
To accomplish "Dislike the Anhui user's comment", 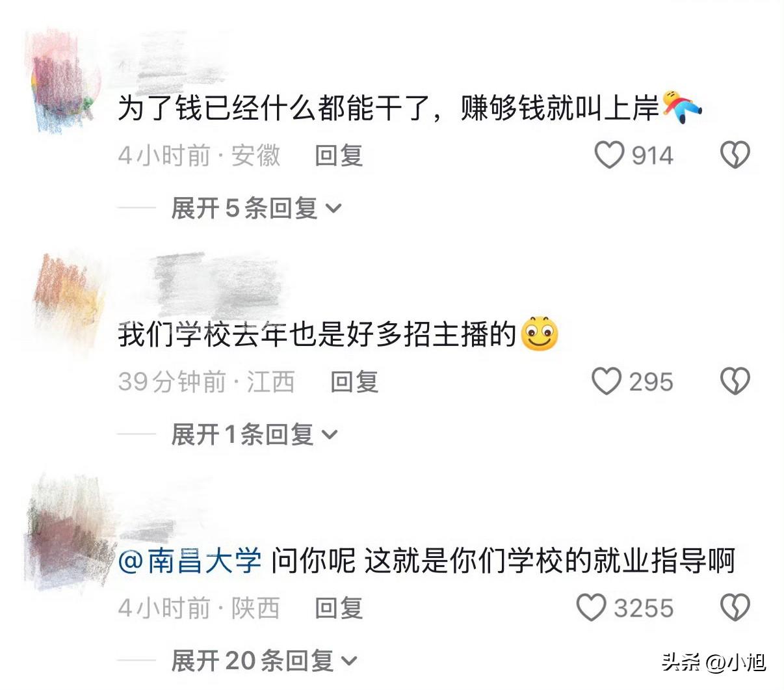I will [x=735, y=155].
